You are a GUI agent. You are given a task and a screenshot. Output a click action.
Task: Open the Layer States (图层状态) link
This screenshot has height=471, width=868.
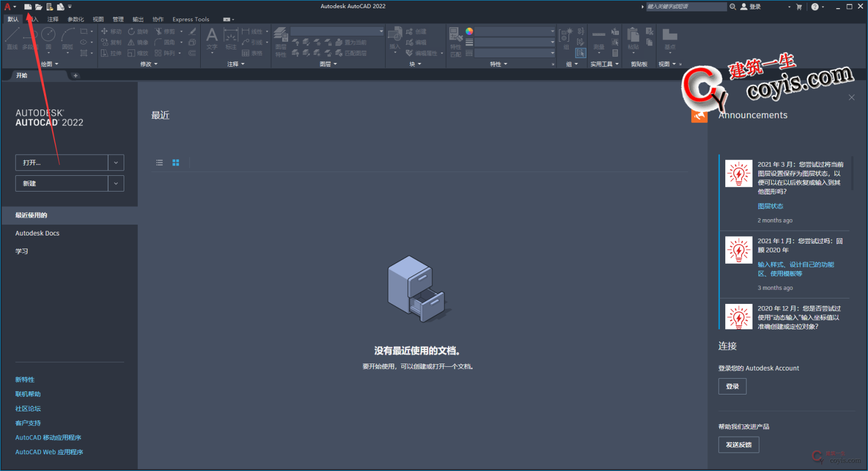(x=770, y=206)
